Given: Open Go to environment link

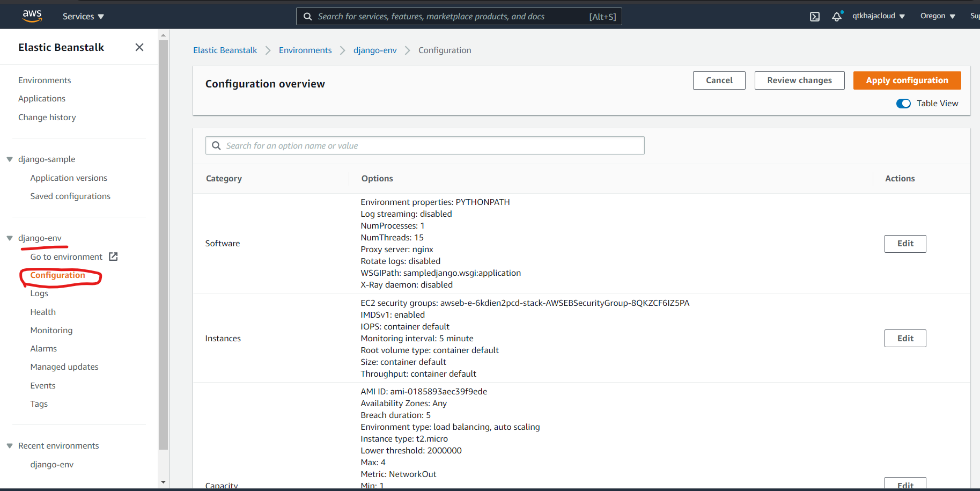Looking at the screenshot, I should (66, 257).
